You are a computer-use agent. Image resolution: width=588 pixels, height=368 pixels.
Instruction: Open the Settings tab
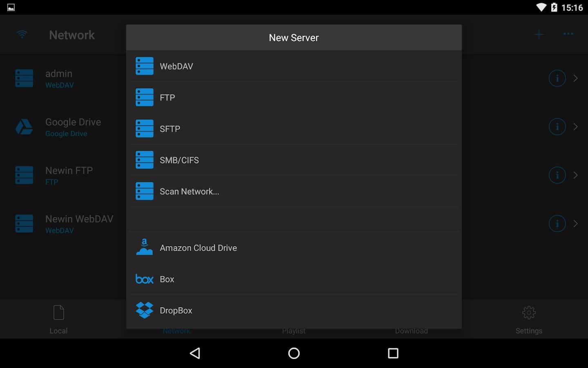coord(529,319)
